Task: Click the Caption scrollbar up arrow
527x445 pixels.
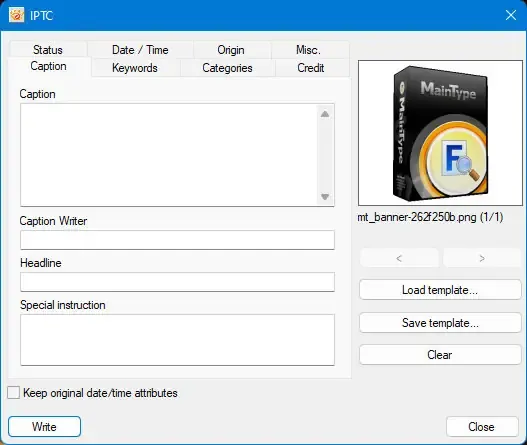Action: coord(325,114)
